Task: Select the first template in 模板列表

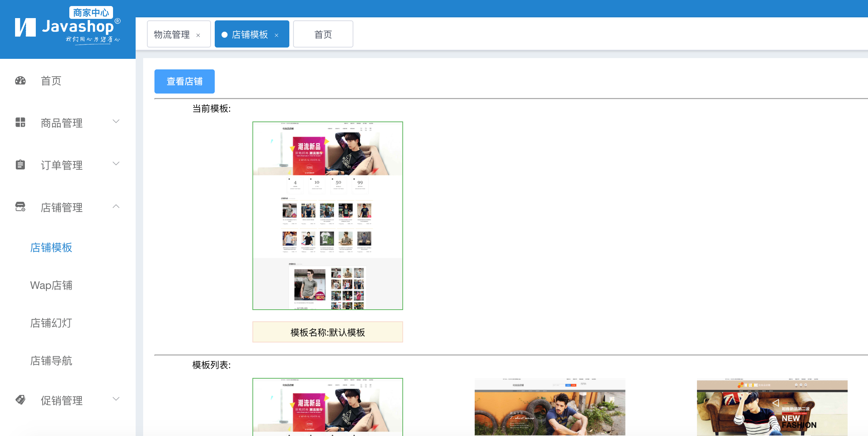Action: coord(328,407)
